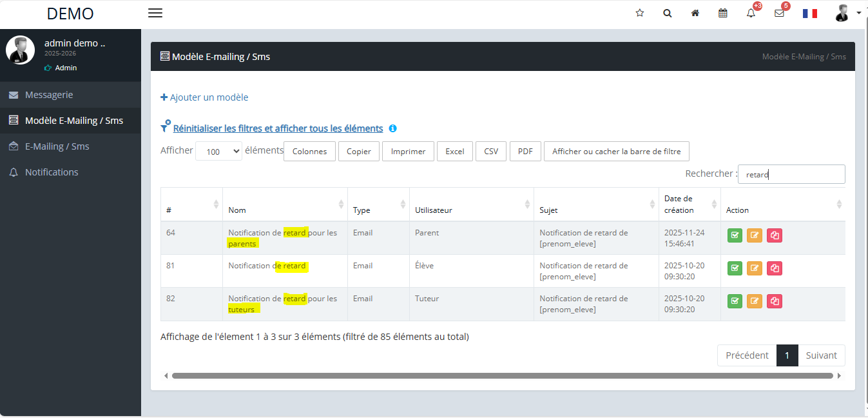Click the star favorites icon
The width and height of the screenshot is (868, 418).
[640, 13]
